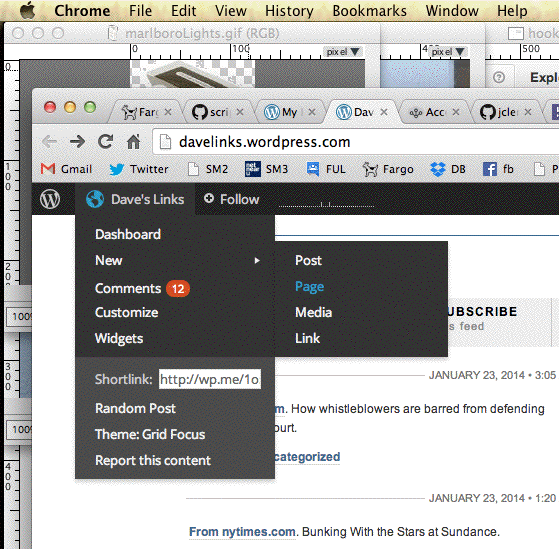This screenshot has height=549, width=559.
Task: Open the From nytimes.com link
Action: [242, 532]
